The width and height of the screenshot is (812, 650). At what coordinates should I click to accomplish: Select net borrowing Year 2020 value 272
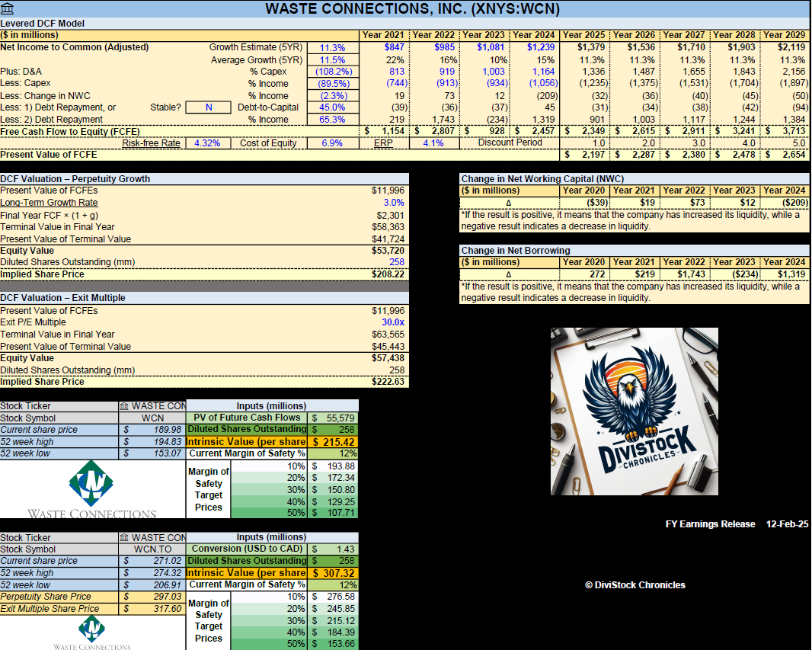tap(585, 274)
